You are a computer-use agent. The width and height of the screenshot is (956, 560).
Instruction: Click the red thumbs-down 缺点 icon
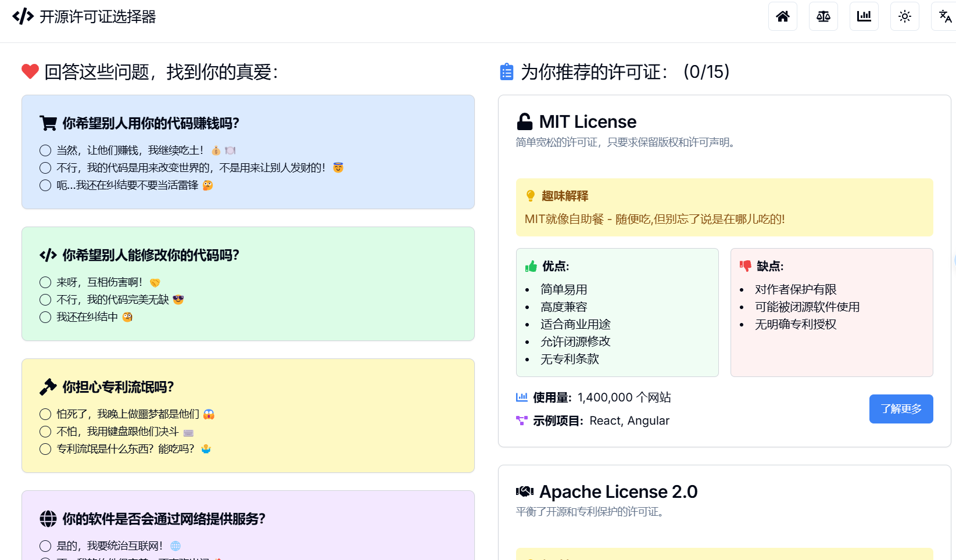[746, 266]
